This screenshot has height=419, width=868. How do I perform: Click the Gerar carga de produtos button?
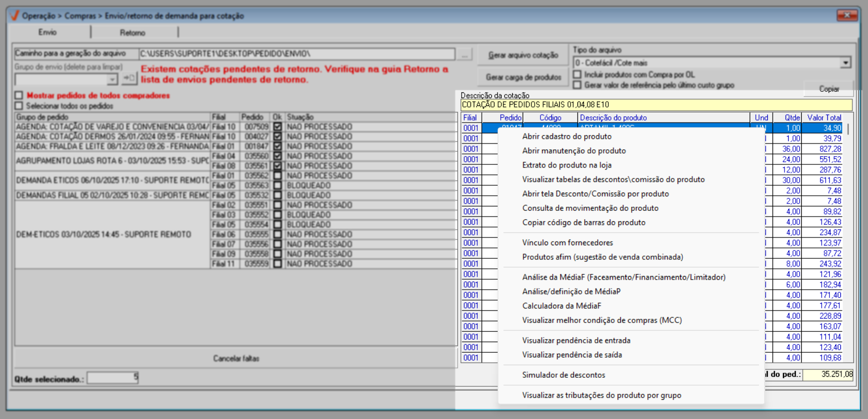pos(523,77)
